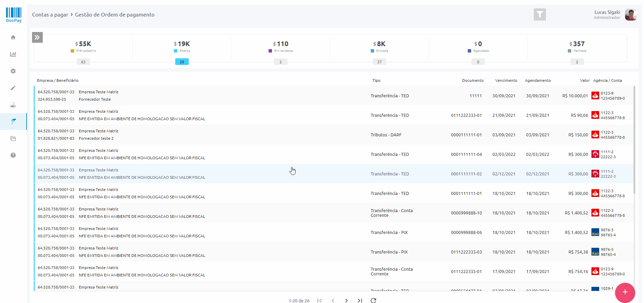Screen dimensions: 644x303
Task: Click the value R$ 10.000,01
Action: click(575, 96)
